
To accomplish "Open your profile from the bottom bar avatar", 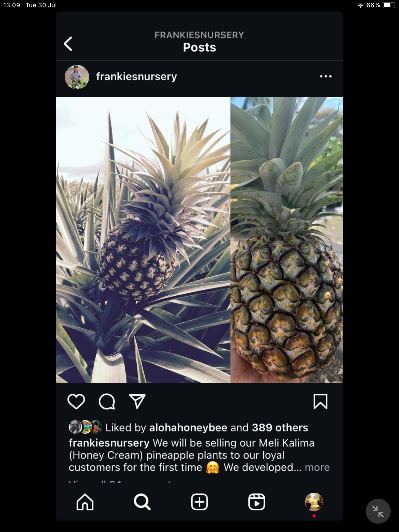I will 314,502.
